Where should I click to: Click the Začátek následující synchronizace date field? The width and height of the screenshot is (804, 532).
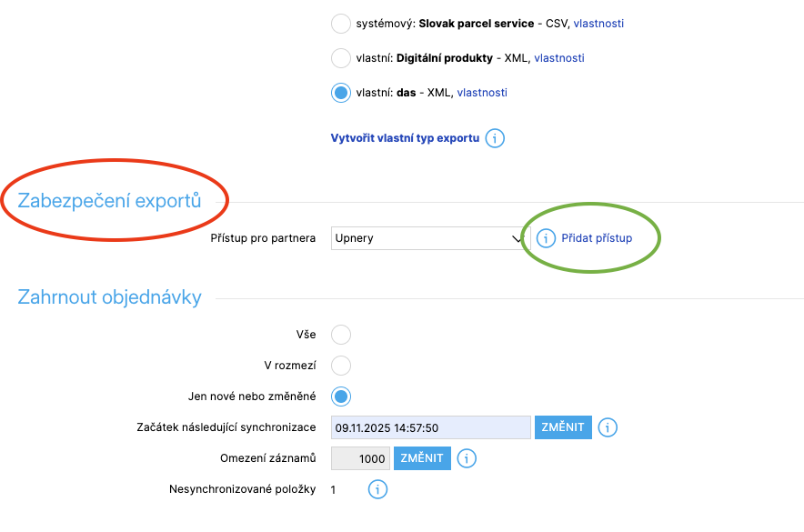pyautogui.click(x=431, y=427)
